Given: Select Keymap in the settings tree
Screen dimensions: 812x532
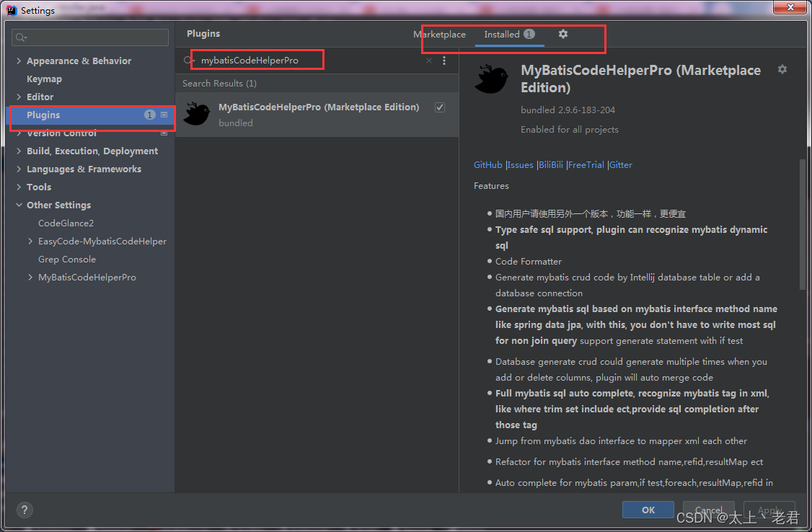Looking at the screenshot, I should 44,79.
